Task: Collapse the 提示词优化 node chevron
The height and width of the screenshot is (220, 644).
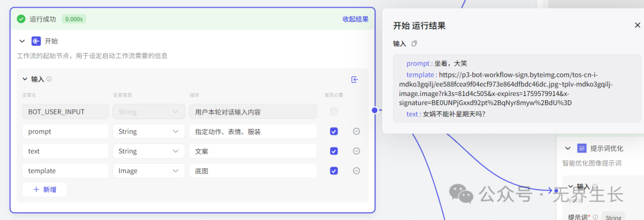Action: coord(568,148)
